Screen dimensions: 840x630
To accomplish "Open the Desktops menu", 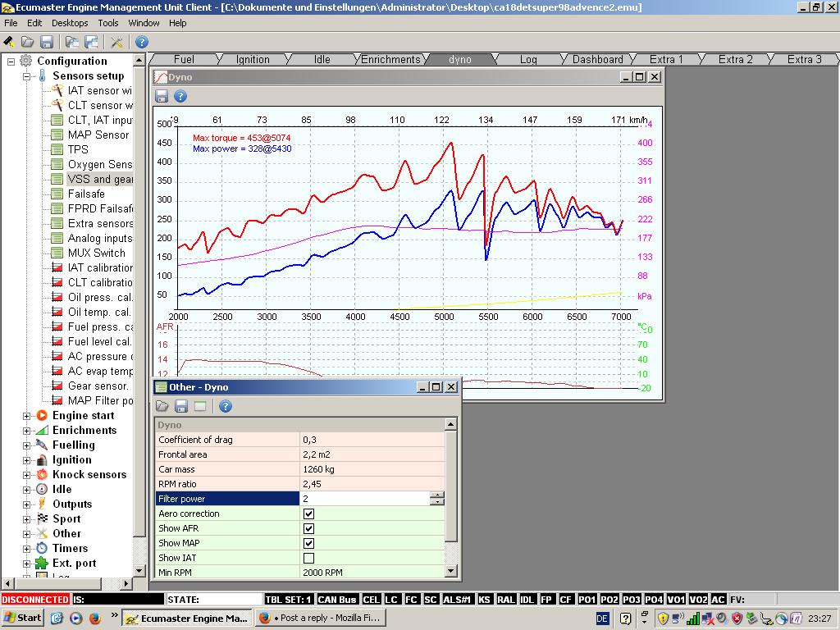I will (69, 23).
